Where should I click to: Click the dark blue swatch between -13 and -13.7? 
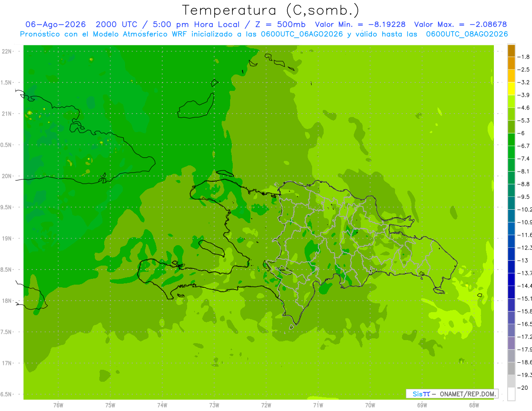tap(511, 266)
